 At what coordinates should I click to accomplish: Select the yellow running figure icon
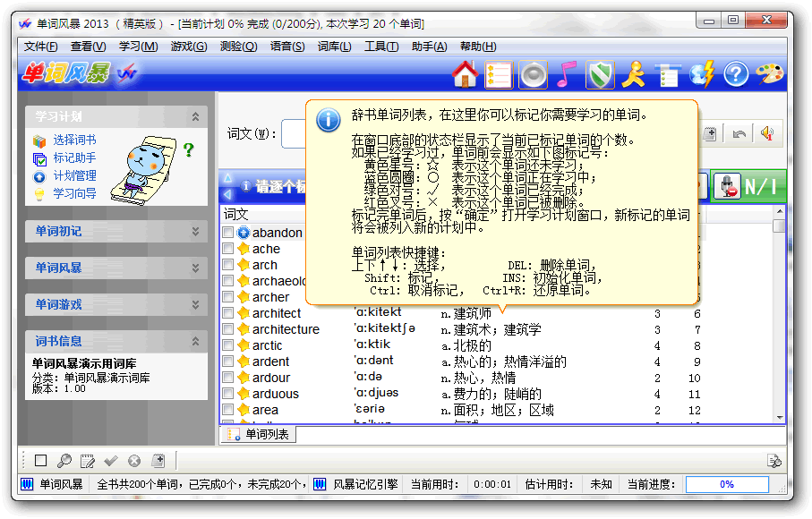pos(634,74)
